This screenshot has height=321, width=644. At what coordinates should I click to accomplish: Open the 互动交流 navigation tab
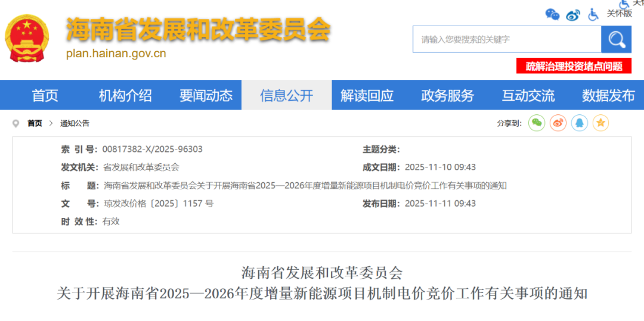click(x=528, y=95)
